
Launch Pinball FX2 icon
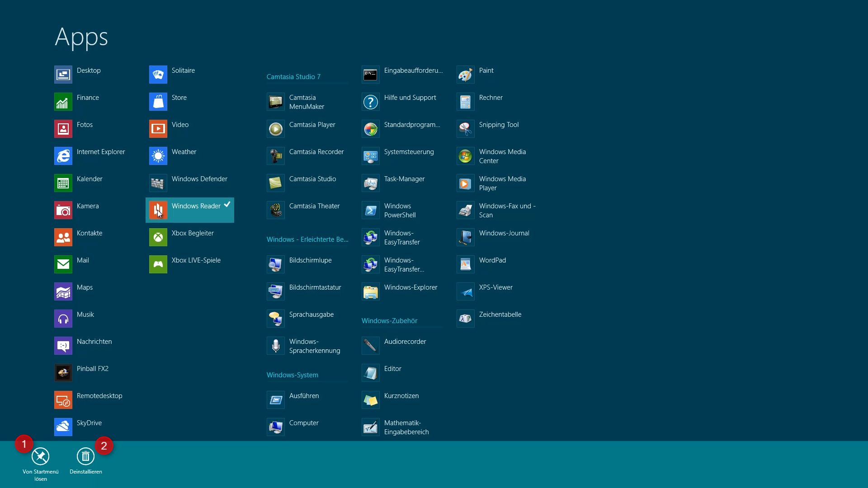click(63, 373)
